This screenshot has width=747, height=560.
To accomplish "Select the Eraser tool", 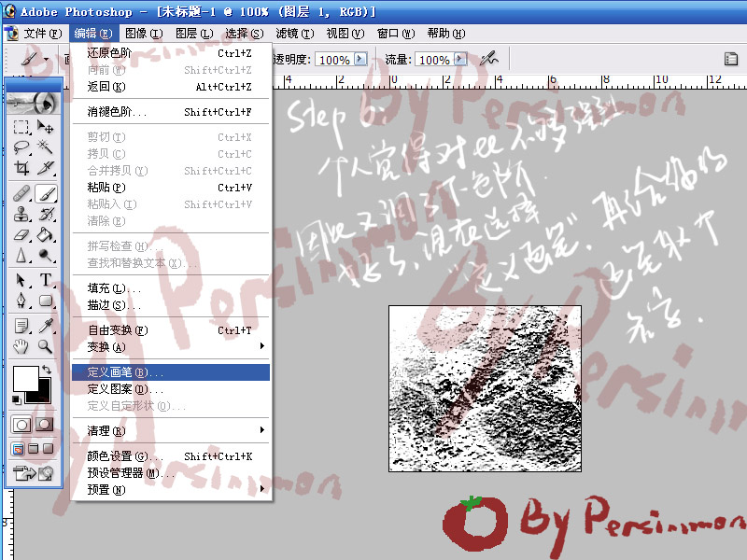I will [21, 235].
